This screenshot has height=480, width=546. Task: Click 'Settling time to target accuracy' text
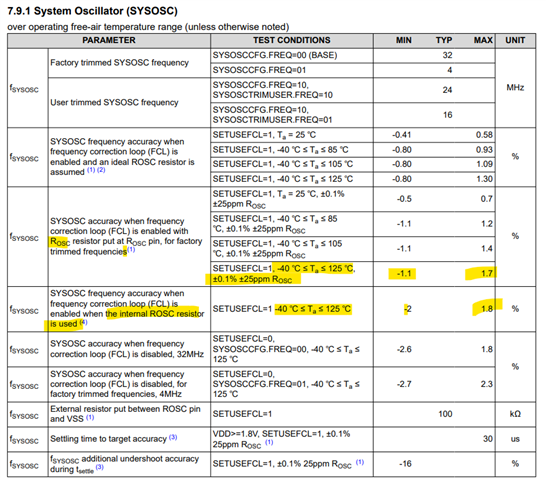tap(108, 439)
